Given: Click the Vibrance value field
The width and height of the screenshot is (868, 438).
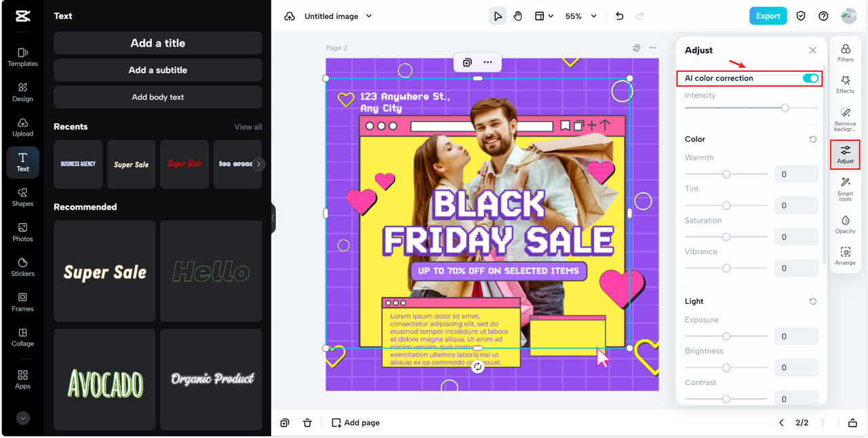Looking at the screenshot, I should (797, 268).
